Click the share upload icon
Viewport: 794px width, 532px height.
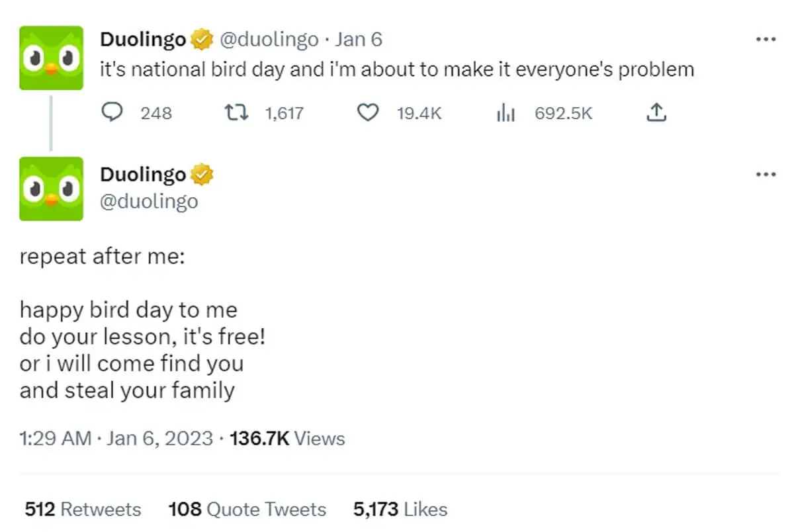655,113
